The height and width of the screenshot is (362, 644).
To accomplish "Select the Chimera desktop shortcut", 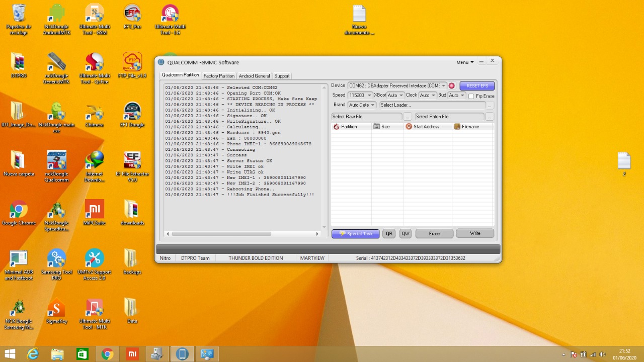I will pyautogui.click(x=95, y=115).
